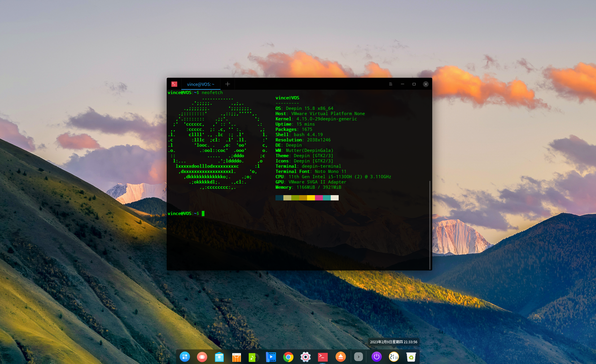The width and height of the screenshot is (596, 364).
Task: Select the vince@VOS: ~ terminal tab
Action: point(201,84)
